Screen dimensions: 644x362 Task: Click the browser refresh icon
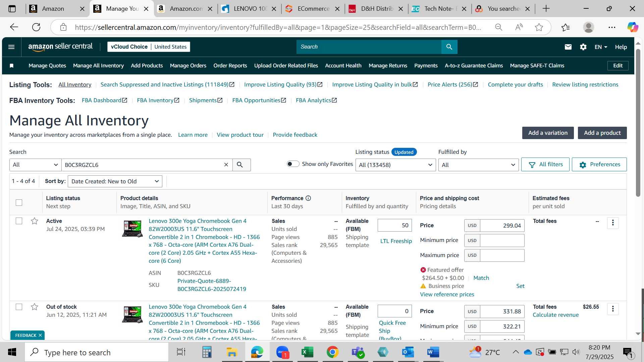36,27
